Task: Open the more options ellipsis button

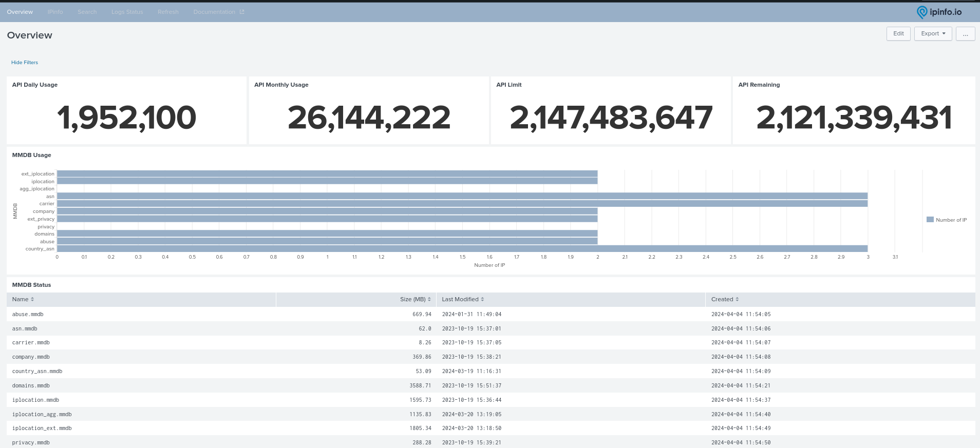Action: (965, 34)
